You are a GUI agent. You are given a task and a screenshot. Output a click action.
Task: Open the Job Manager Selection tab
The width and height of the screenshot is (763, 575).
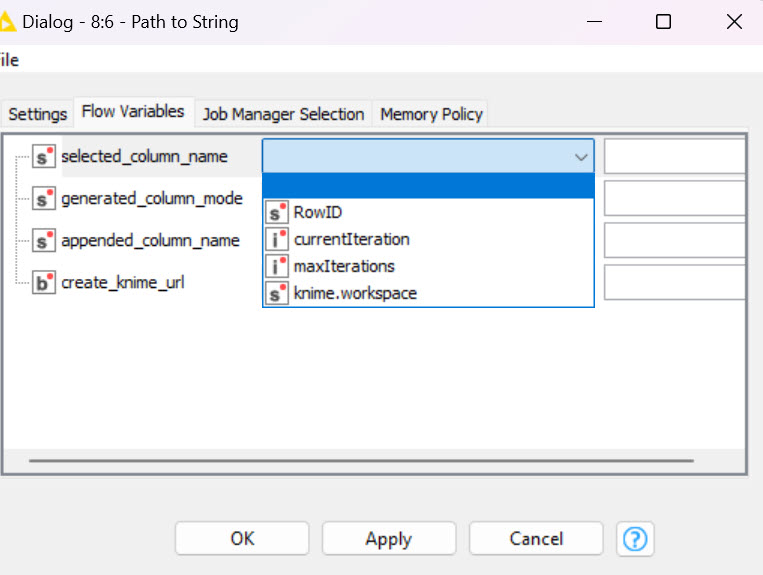[284, 114]
